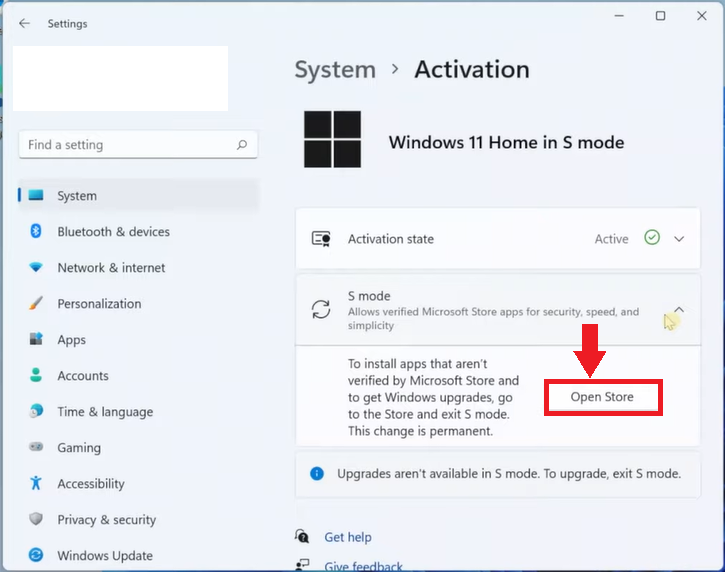Focus the Find a setting search box
Screen dimensions: 725x572
click(125, 145)
